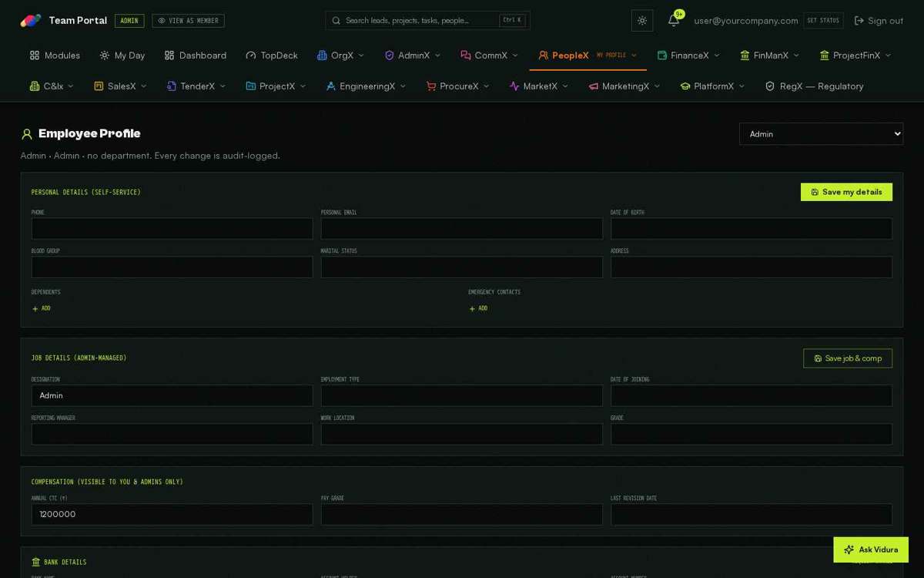The width and height of the screenshot is (924, 578).
Task: Click the AdminX shield icon
Action: coord(390,55)
